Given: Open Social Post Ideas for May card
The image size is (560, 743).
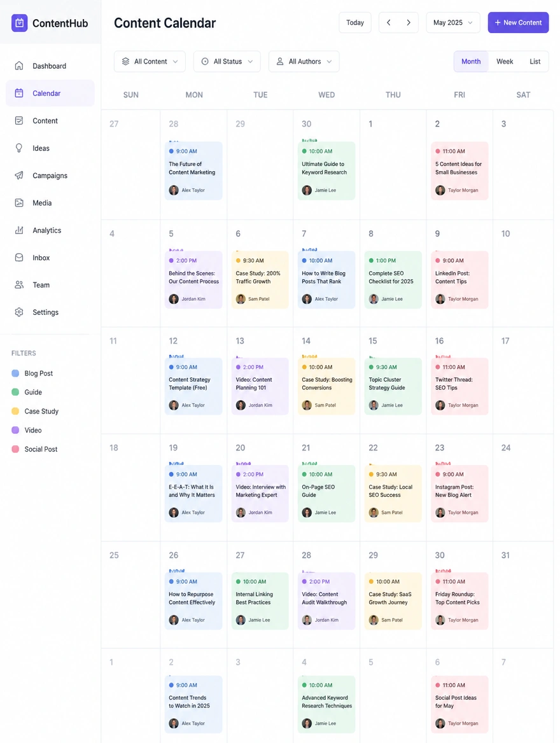Looking at the screenshot, I should [459, 705].
